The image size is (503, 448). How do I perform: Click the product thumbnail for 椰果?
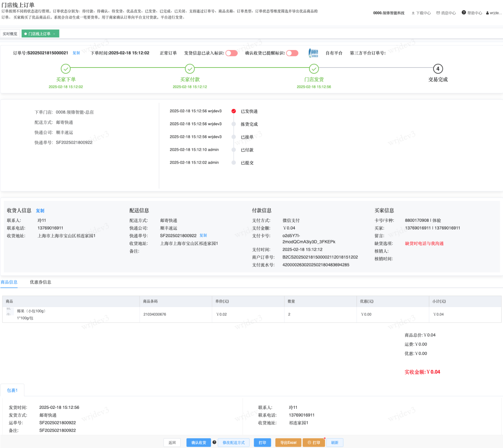(9, 312)
